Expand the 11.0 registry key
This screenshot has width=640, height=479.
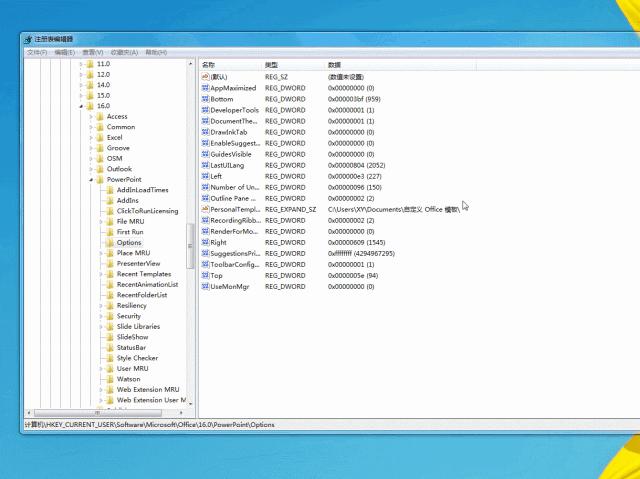[x=81, y=64]
